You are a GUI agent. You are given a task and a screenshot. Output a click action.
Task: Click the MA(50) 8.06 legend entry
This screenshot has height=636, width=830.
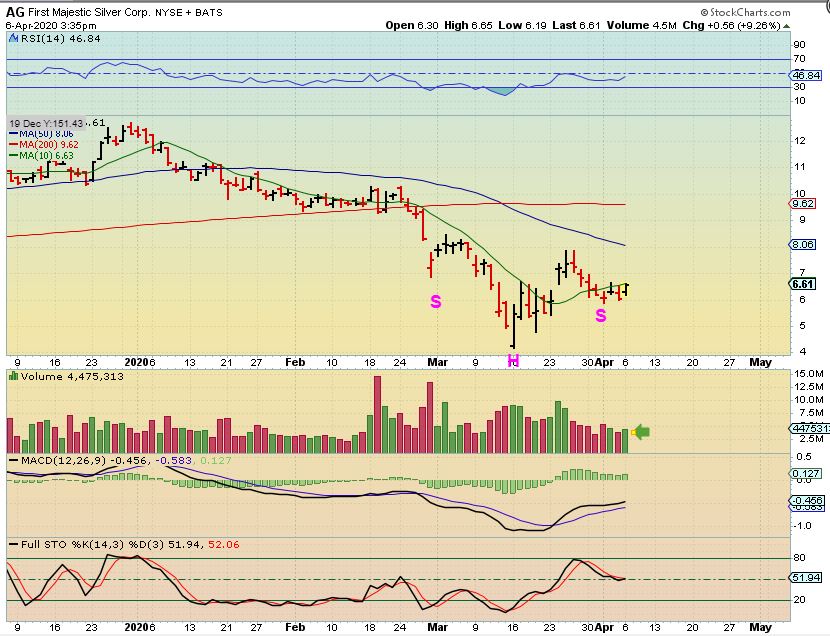(x=41, y=134)
